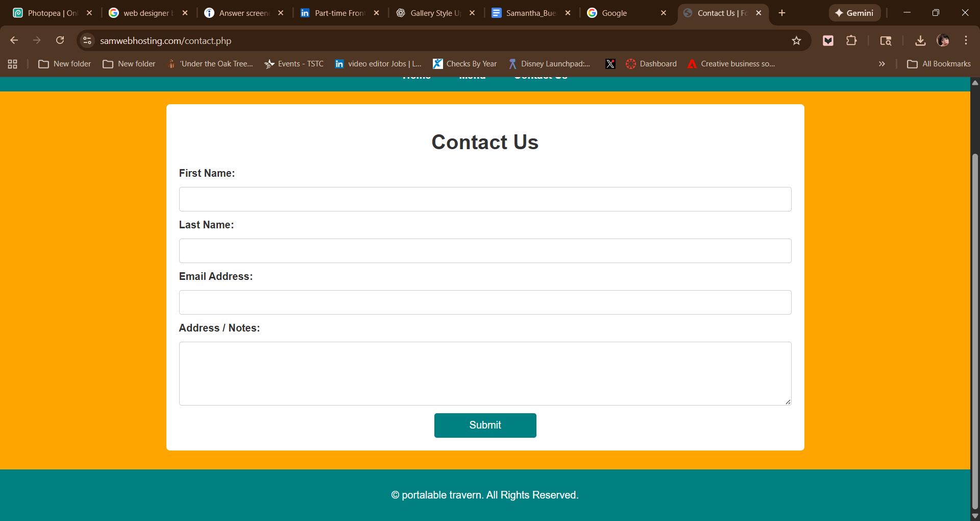Image resolution: width=980 pixels, height=521 pixels.
Task: Click the profile avatar icon
Action: (x=943, y=40)
